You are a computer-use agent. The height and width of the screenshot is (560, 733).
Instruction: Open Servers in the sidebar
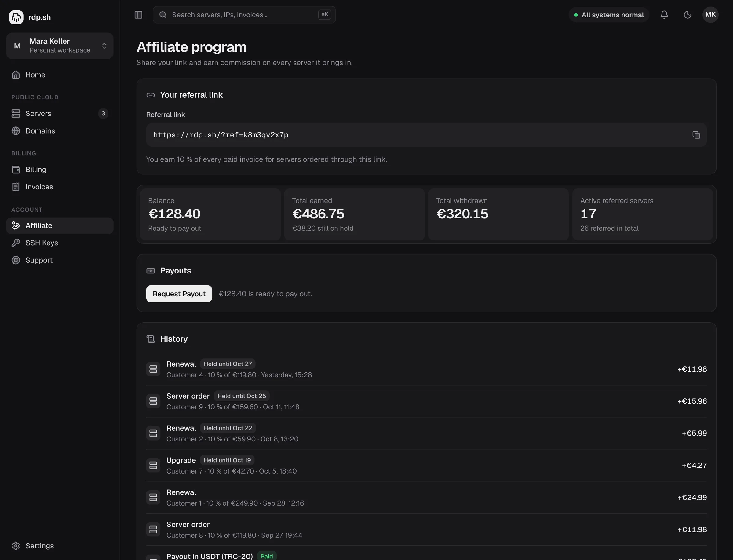(x=60, y=113)
